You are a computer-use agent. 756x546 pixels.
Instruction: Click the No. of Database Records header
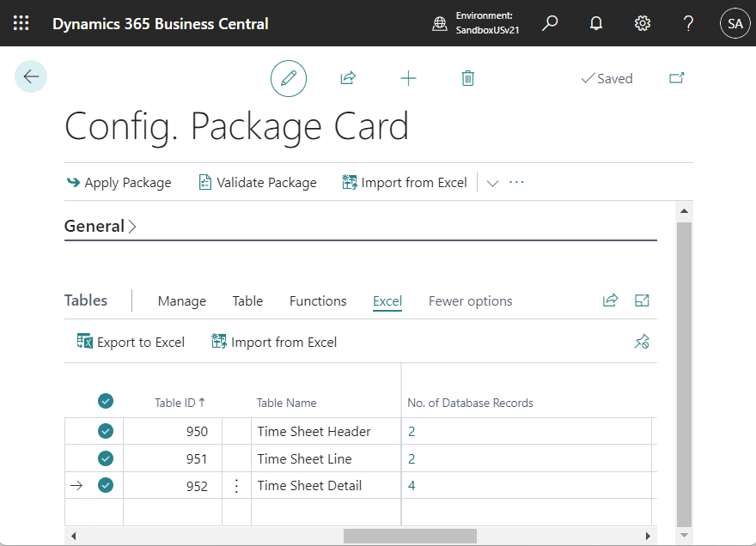[x=470, y=403]
